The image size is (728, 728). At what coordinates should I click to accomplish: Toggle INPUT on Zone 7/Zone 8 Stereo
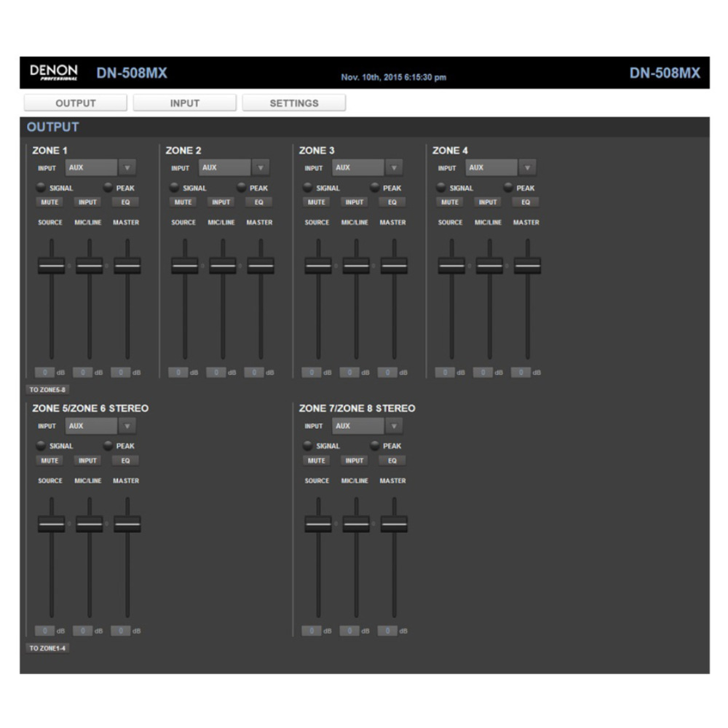click(355, 460)
